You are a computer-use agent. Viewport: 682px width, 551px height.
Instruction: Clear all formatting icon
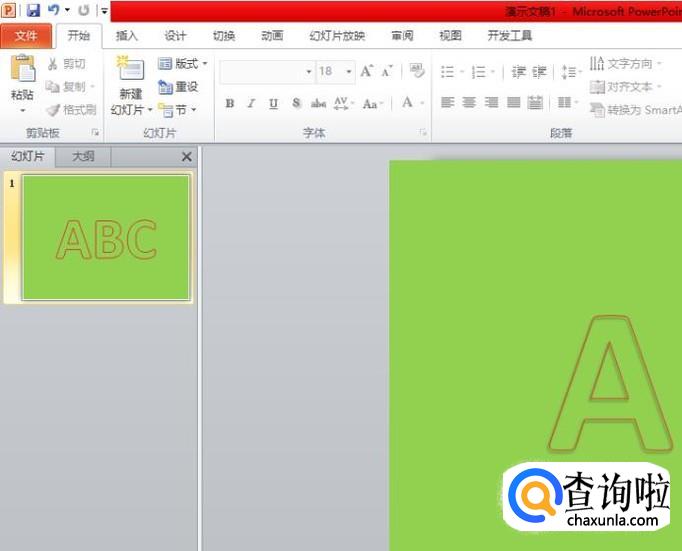(x=417, y=71)
